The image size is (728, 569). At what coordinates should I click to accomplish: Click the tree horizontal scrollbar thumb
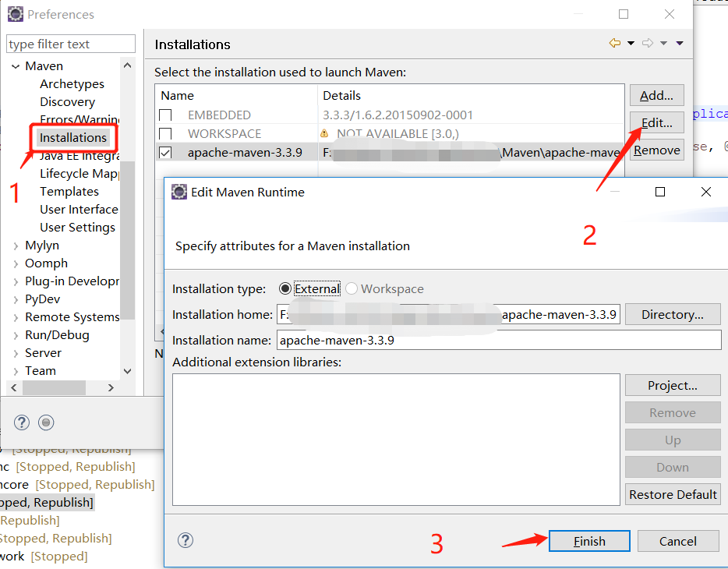[x=54, y=387]
